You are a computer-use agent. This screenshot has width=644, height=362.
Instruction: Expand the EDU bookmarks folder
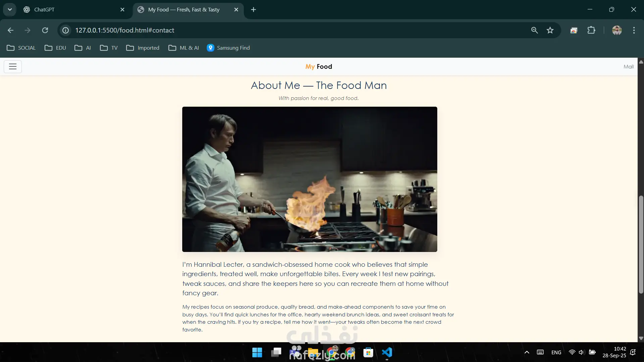pyautogui.click(x=55, y=48)
